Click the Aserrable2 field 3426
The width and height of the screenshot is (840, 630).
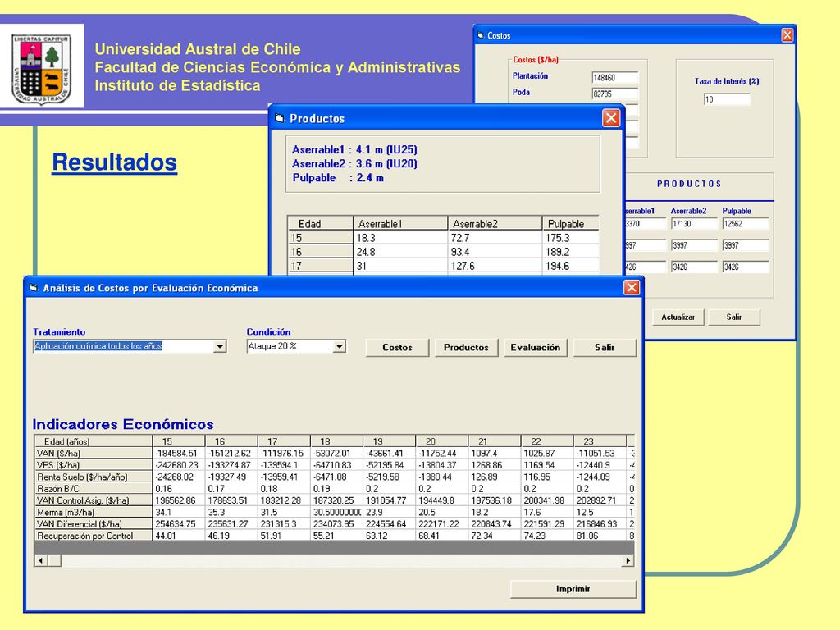pos(694,267)
